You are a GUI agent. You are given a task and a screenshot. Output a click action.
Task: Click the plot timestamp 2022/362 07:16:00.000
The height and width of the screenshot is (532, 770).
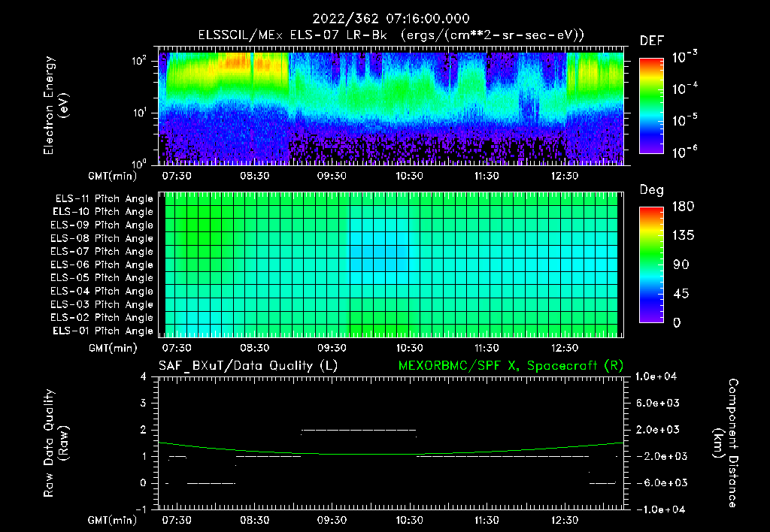391,19
